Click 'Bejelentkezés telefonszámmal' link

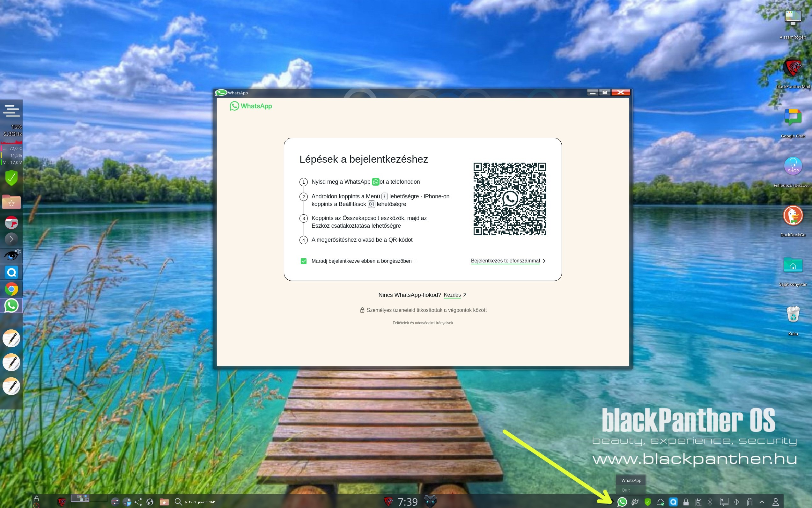click(x=505, y=261)
